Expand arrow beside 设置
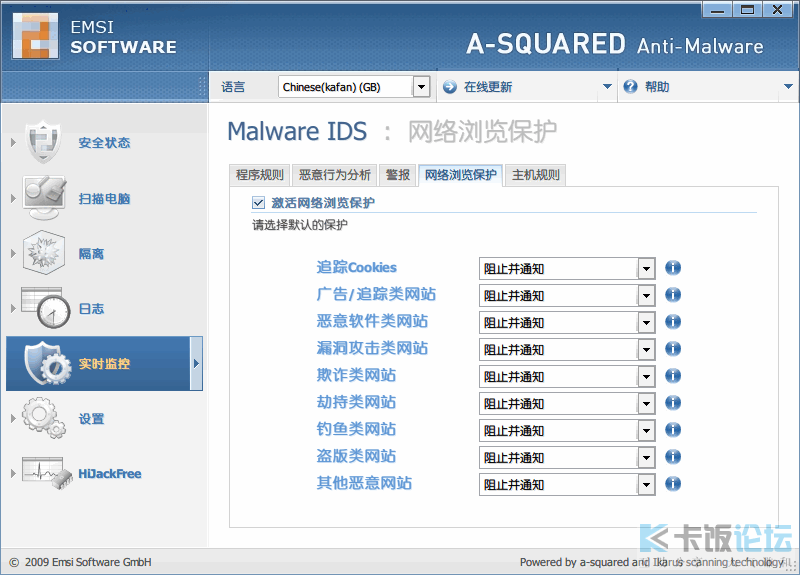Viewport: 800px width, 575px height. [x=13, y=419]
